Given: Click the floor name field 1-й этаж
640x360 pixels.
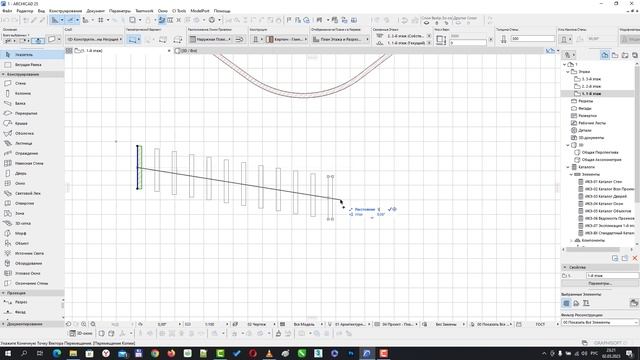Looking at the screenshot, I should click(x=612, y=276).
